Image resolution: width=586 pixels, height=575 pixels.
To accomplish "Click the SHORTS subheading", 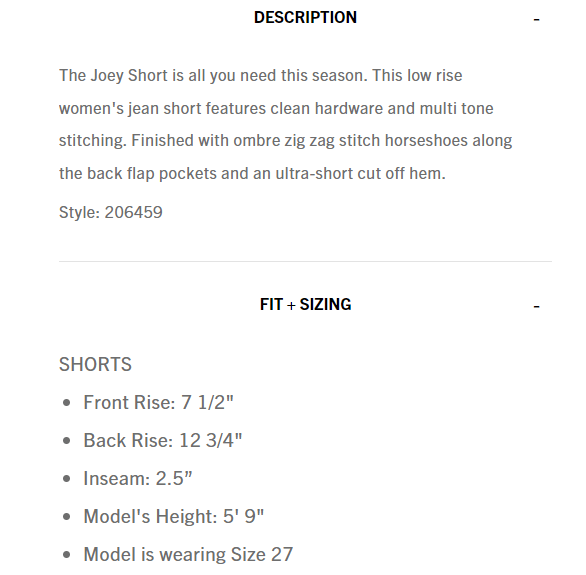I will point(95,364).
